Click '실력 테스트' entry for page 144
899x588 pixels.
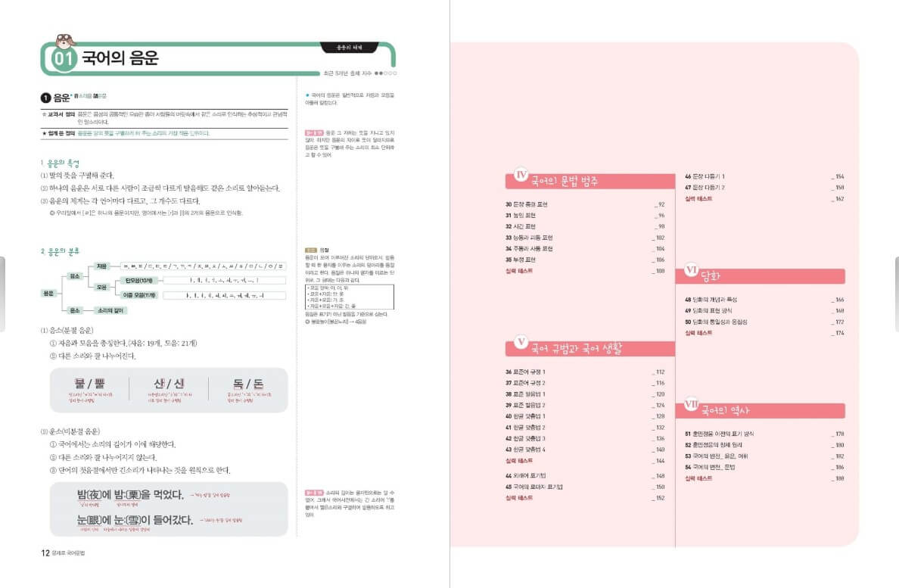[585, 461]
